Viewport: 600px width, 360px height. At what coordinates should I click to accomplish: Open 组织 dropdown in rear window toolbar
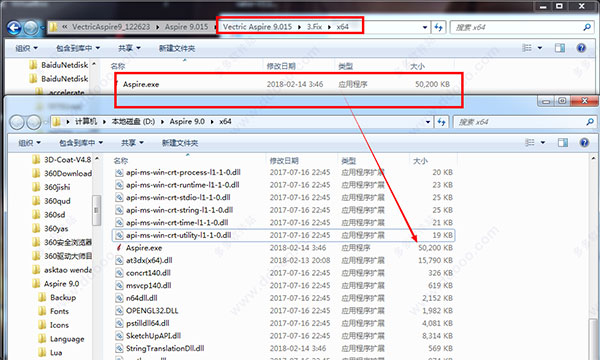26,48
